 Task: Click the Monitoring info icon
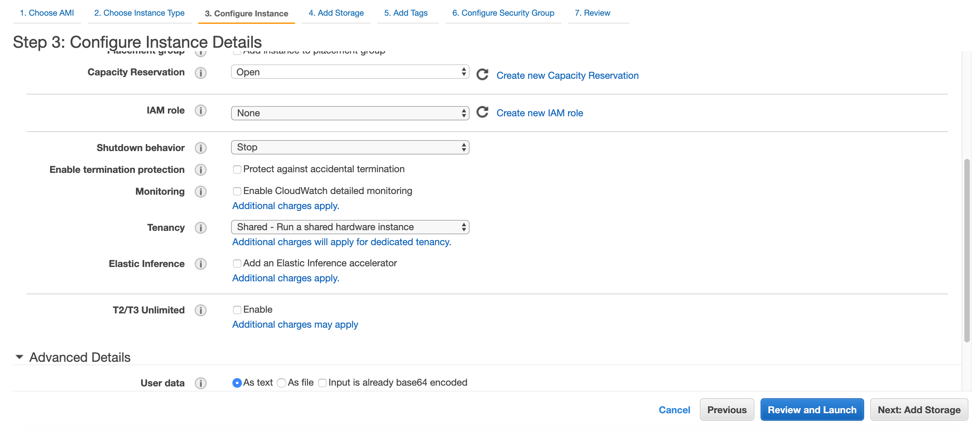(x=201, y=192)
